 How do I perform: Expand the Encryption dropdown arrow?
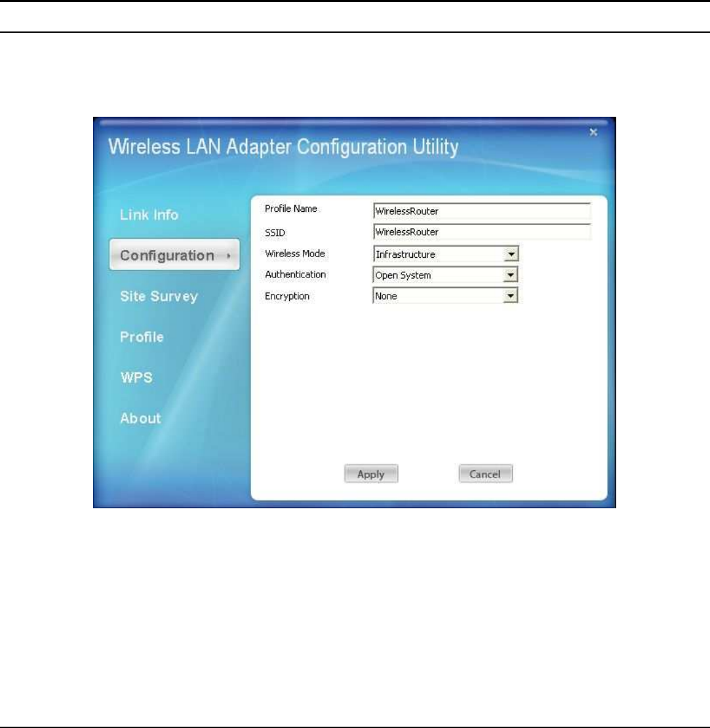511,296
